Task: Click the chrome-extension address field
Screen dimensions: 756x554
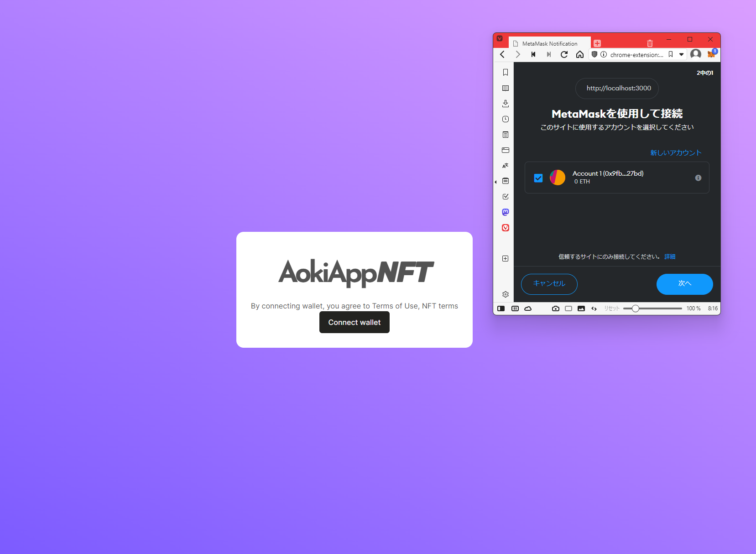Action: click(x=637, y=55)
